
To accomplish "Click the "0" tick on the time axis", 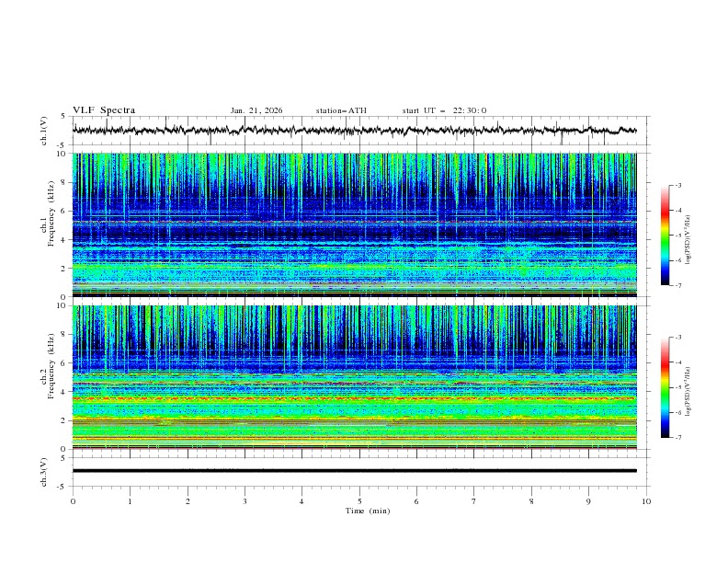I will [73, 501].
